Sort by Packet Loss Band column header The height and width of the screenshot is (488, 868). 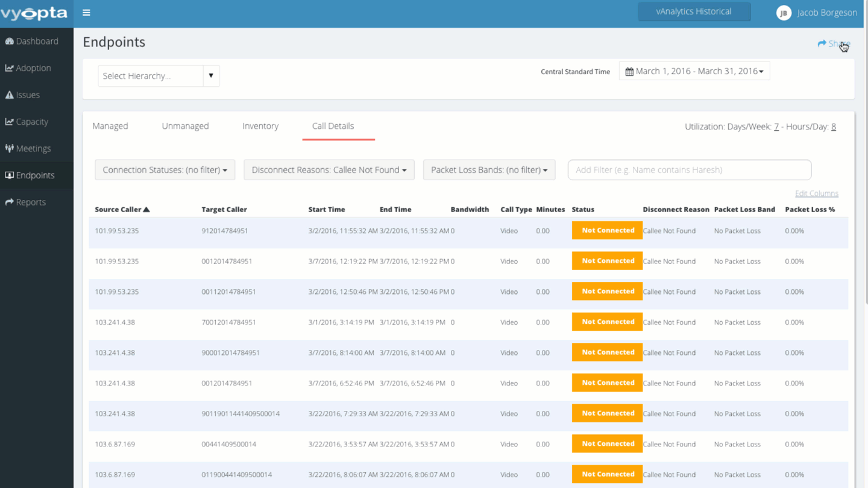coord(744,210)
